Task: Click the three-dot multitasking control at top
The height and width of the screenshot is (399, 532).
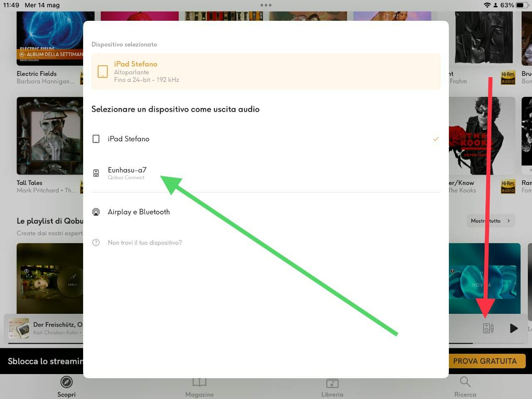Action: pos(266,5)
